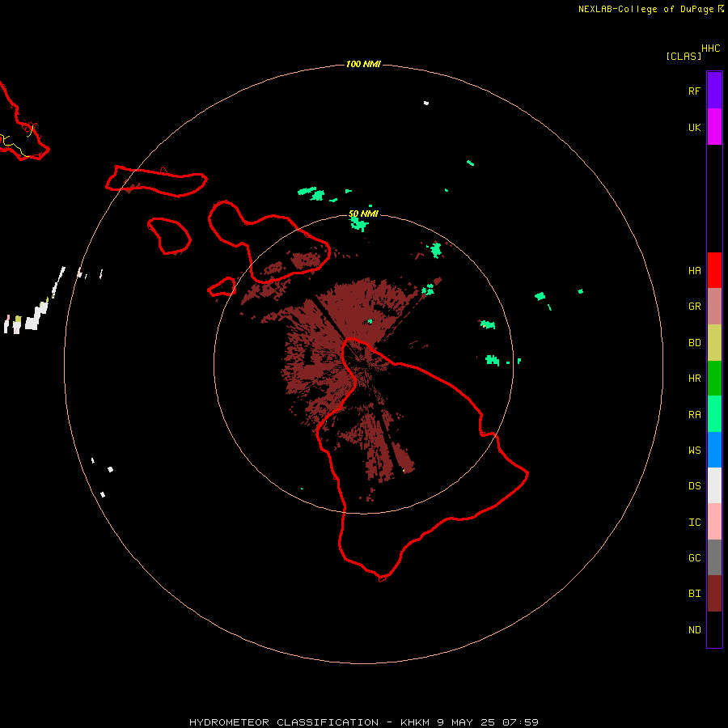This screenshot has width=728, height=728.
Task: Click the 100 NMI range ring label
Action: [363, 64]
